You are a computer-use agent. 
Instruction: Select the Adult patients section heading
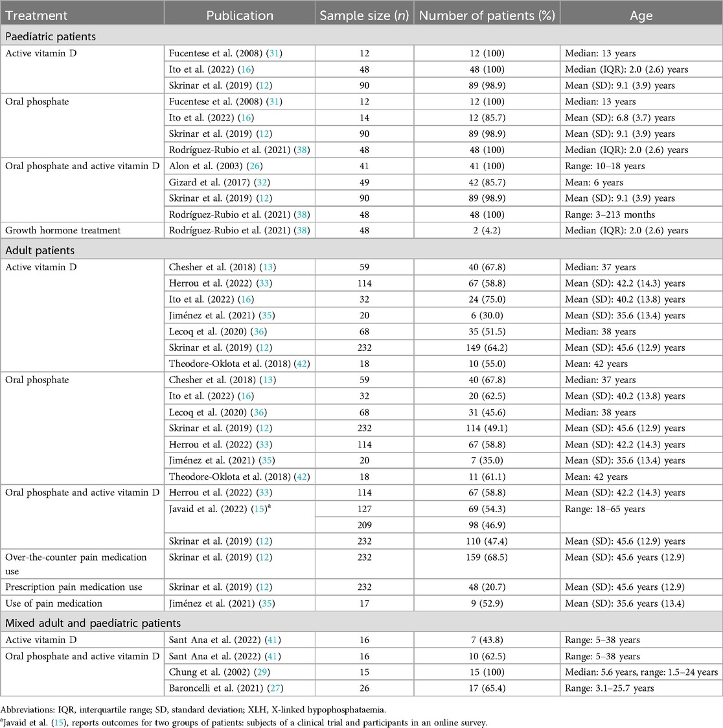coord(40,250)
